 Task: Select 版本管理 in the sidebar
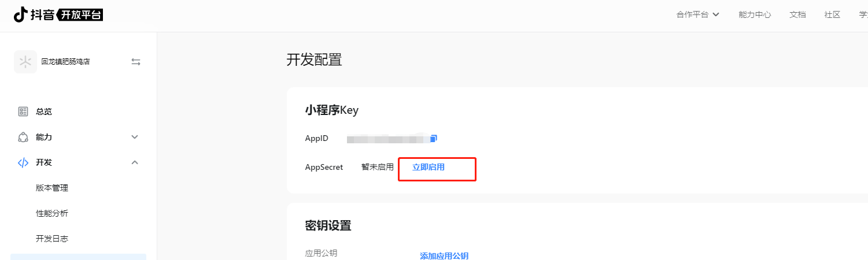pos(52,188)
